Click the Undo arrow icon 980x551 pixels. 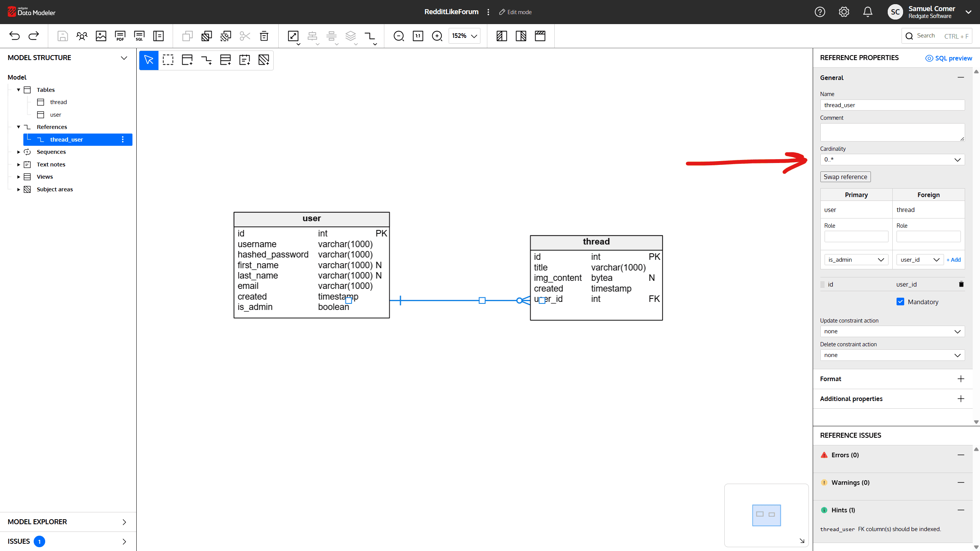click(x=15, y=36)
